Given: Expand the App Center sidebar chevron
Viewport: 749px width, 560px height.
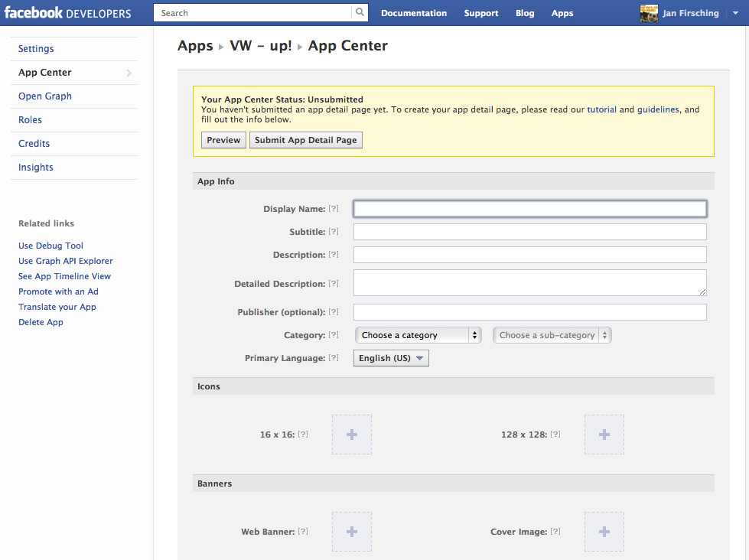Looking at the screenshot, I should click(x=129, y=73).
